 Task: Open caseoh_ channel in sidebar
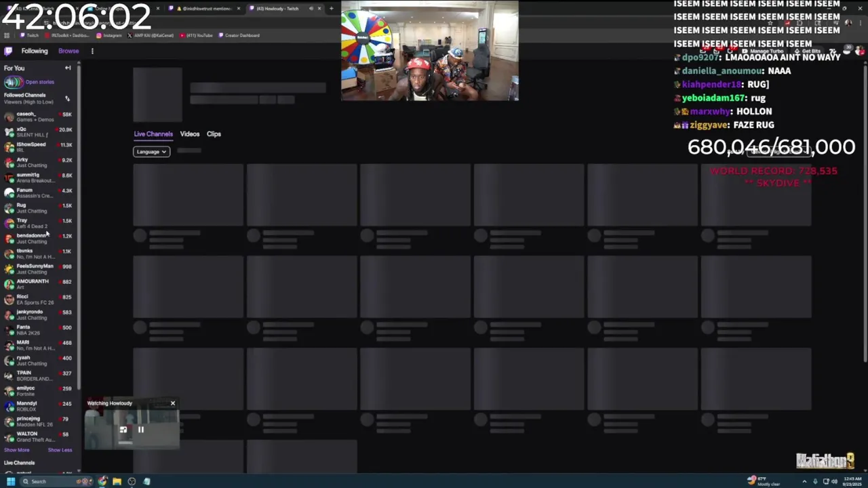point(38,117)
